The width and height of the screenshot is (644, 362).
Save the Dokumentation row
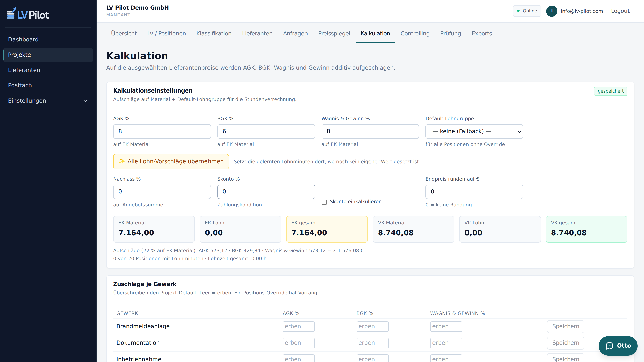[x=565, y=343]
